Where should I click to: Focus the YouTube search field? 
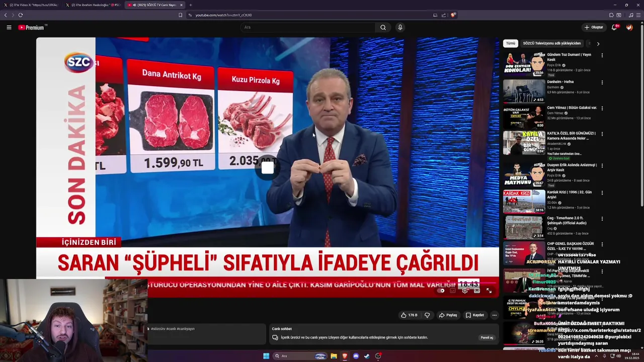point(308,28)
